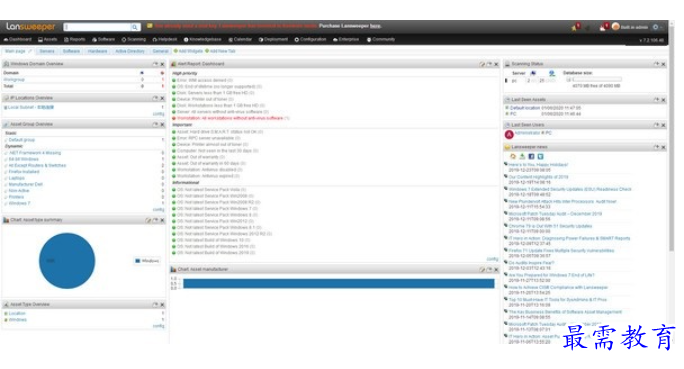Close the Chart: Asset manufacturer widget

click(496, 270)
